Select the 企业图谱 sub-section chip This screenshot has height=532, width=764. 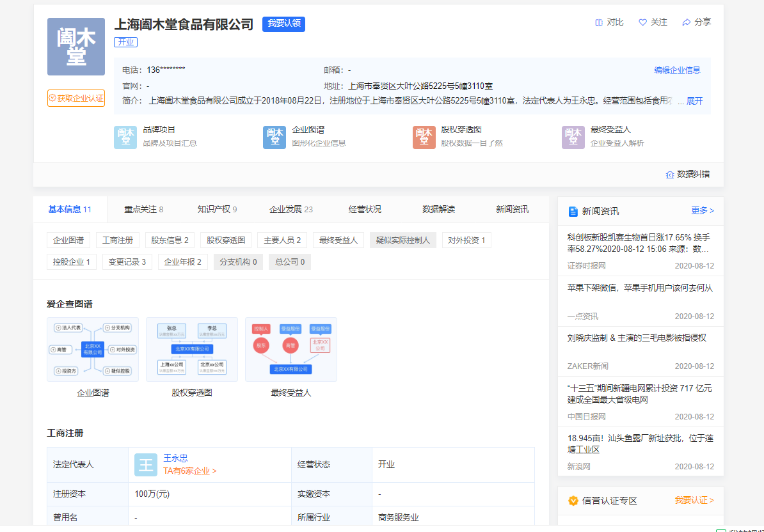tap(68, 240)
